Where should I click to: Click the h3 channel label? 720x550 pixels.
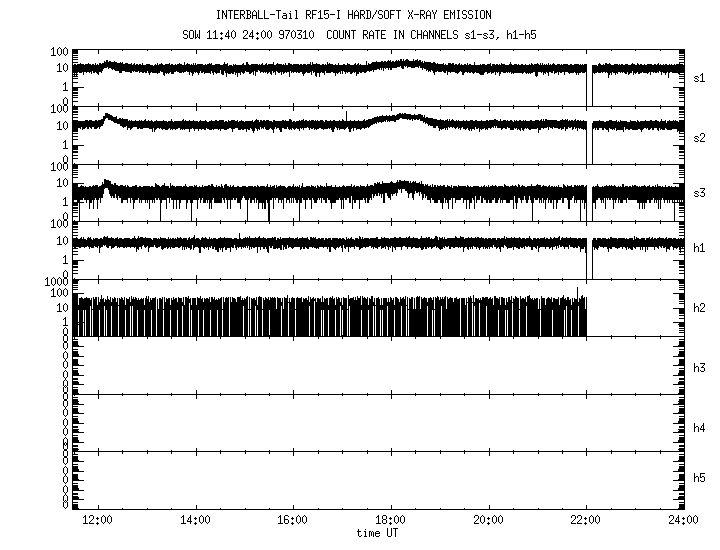pyautogui.click(x=700, y=368)
